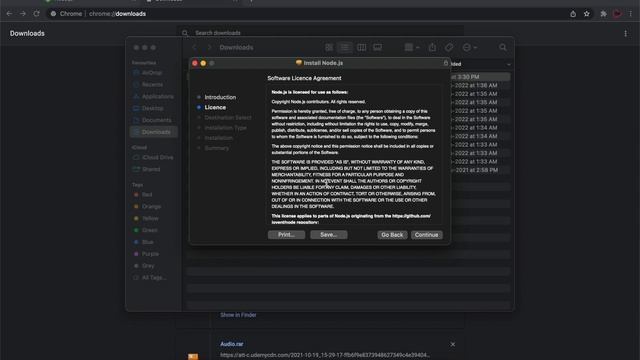This screenshot has width=640, height=360.
Task: Go forward in the Finder window
Action: (x=209, y=47)
